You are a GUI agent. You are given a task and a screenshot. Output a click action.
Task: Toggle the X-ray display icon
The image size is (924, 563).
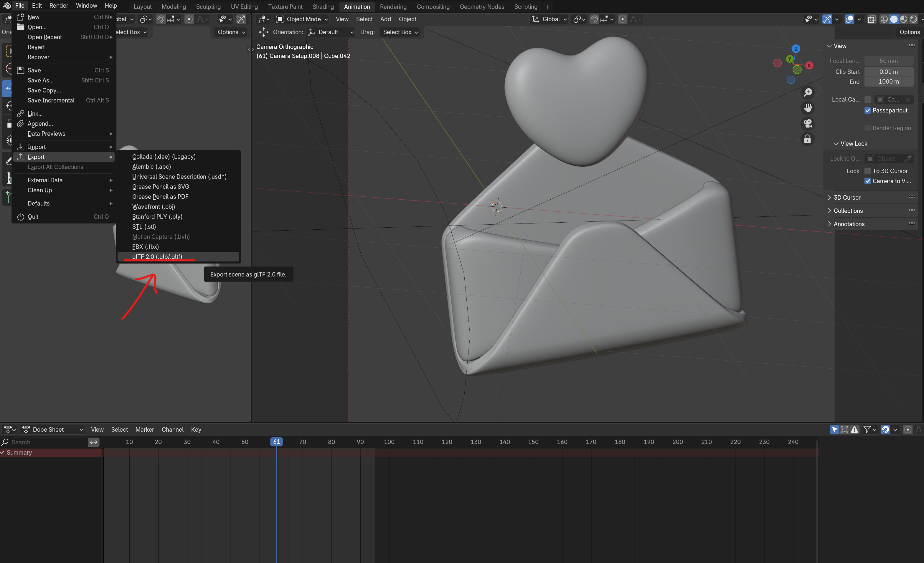point(871,19)
